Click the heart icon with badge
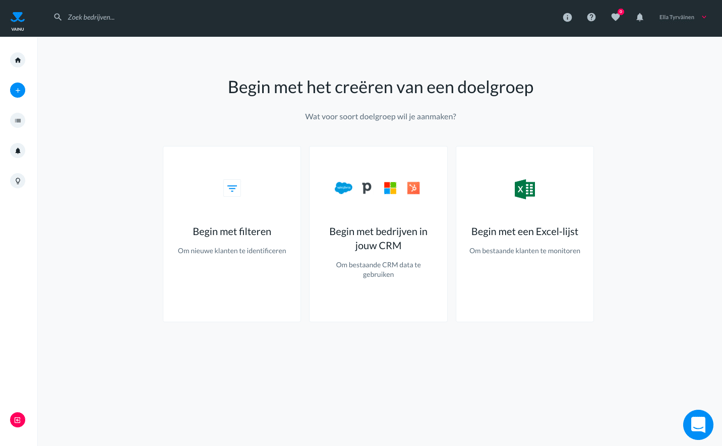This screenshot has width=722, height=446. [x=615, y=17]
